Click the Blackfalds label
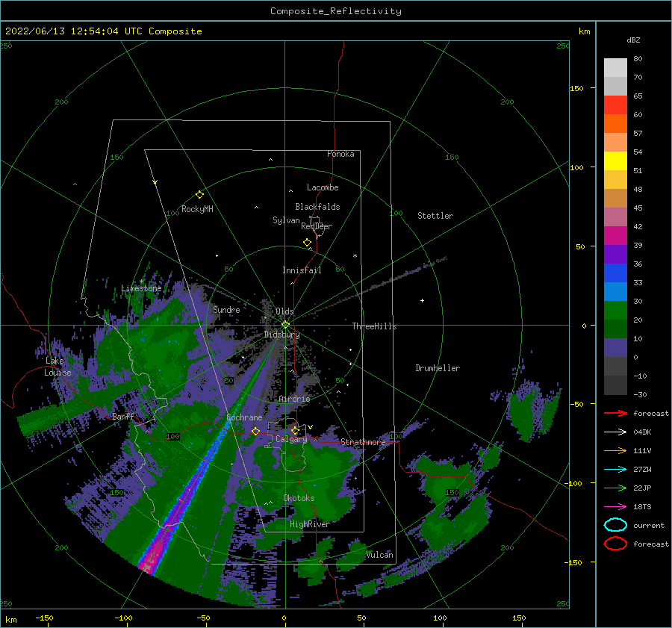 pos(317,207)
